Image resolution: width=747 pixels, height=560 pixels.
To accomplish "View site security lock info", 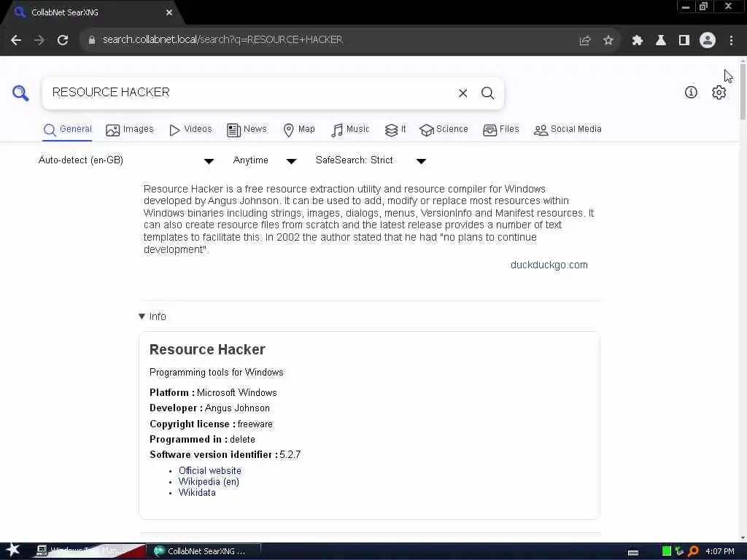I will [x=91, y=40].
